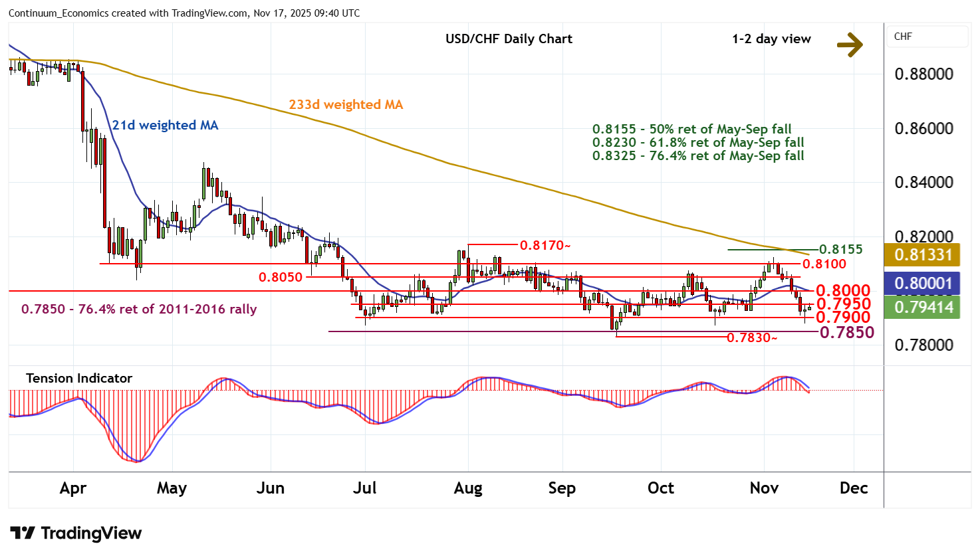This screenshot has width=980, height=558.
Task: Click the 0.86000 price axis label
Action: pos(923,129)
